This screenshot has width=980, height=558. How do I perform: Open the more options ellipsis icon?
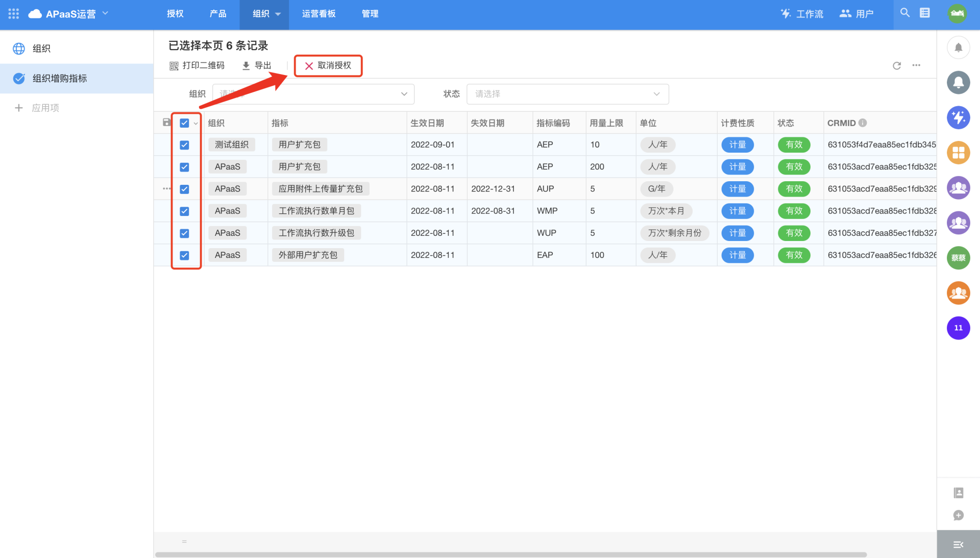[x=916, y=65]
